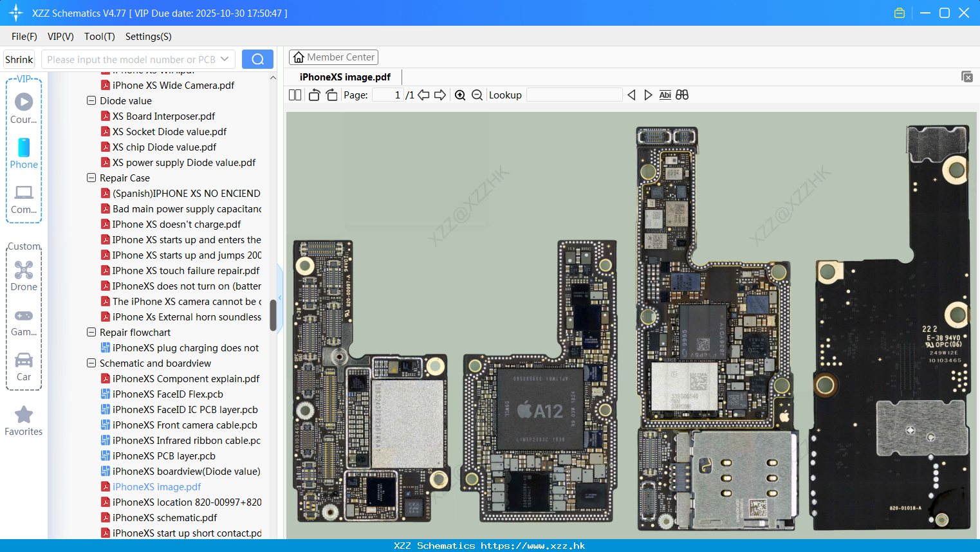Viewport: 980px width, 552px height.
Task: Zoom in on the PDF
Action: 460,95
